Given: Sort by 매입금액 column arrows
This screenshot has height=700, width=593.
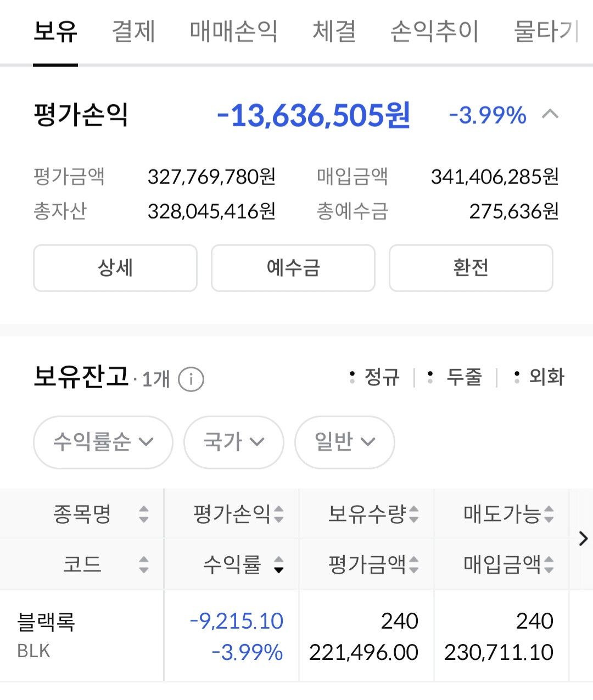Looking at the screenshot, I should click(549, 564).
